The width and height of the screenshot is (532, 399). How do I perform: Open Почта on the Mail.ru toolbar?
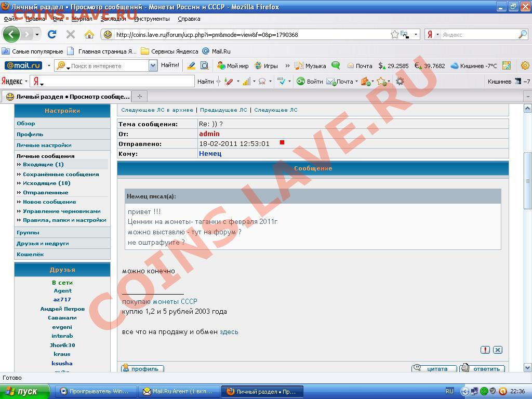[x=360, y=66]
